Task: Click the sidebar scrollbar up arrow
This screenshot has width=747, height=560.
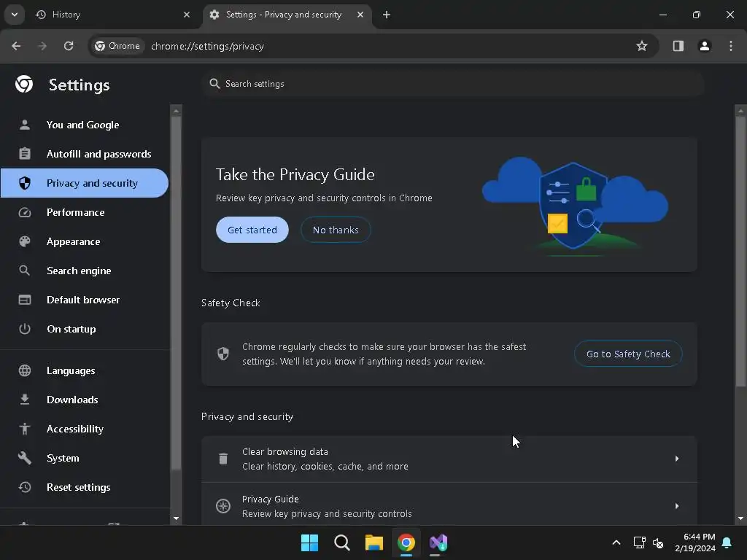Action: (x=177, y=111)
